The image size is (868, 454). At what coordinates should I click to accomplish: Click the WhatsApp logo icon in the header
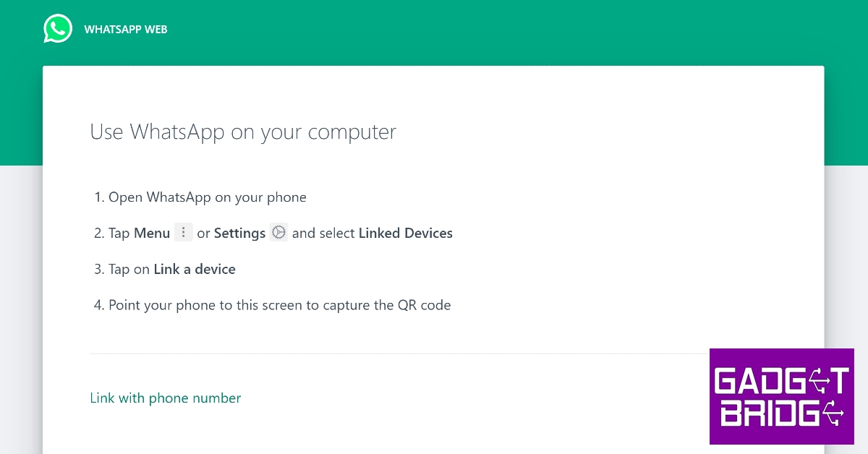click(58, 30)
